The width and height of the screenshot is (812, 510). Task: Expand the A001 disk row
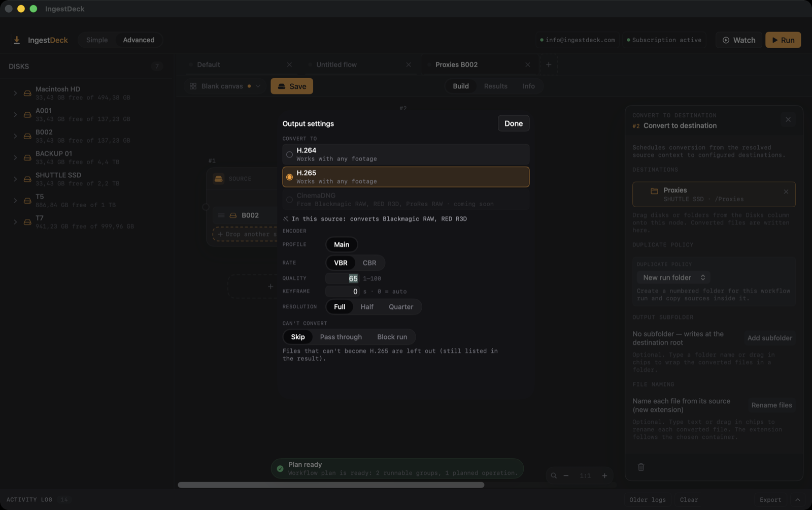(15, 115)
